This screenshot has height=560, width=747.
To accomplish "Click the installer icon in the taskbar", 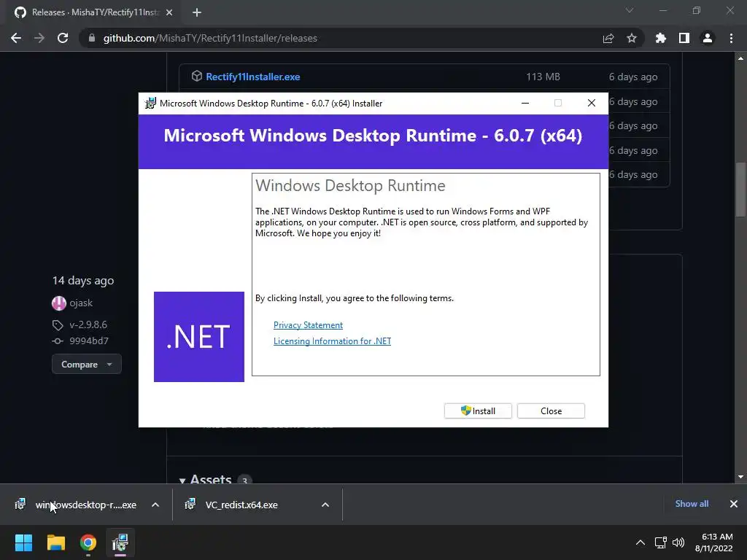I will (x=120, y=542).
